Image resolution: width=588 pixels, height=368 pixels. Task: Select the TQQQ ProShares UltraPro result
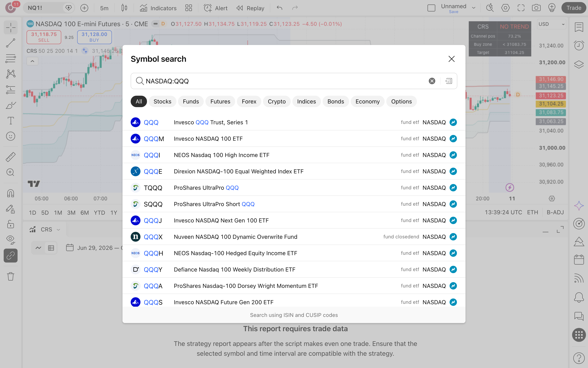coord(294,188)
